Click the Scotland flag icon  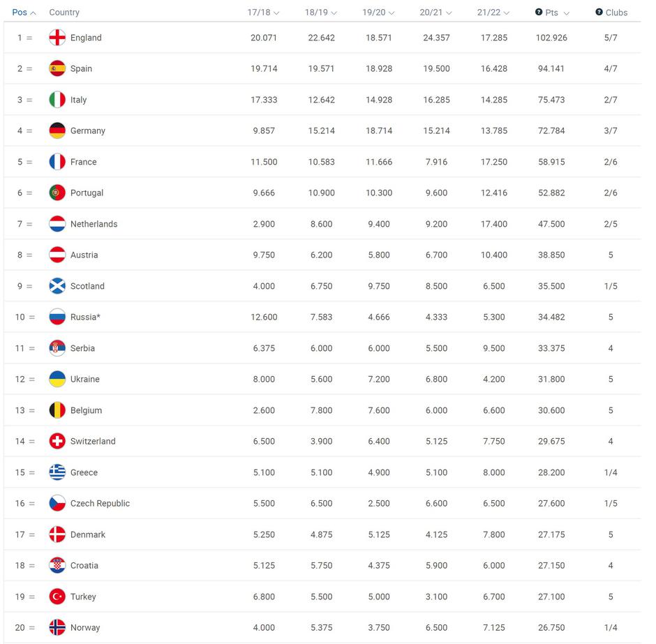[x=57, y=286]
